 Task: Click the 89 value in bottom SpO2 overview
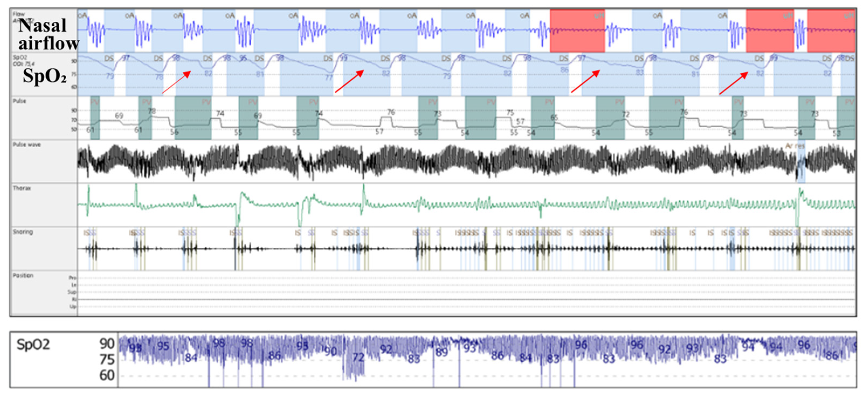click(441, 352)
